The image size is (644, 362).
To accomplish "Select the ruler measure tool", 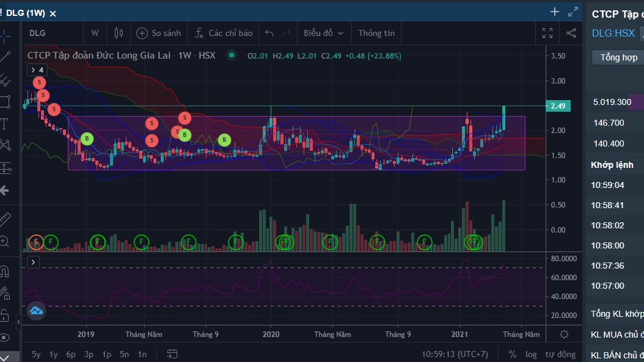I will pyautogui.click(x=5, y=219).
